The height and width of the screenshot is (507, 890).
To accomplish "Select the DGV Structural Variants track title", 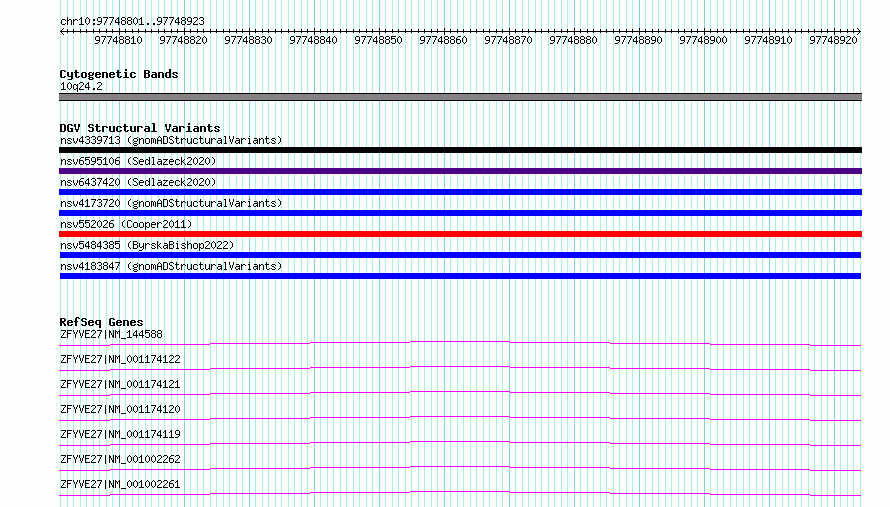I will [x=140, y=128].
